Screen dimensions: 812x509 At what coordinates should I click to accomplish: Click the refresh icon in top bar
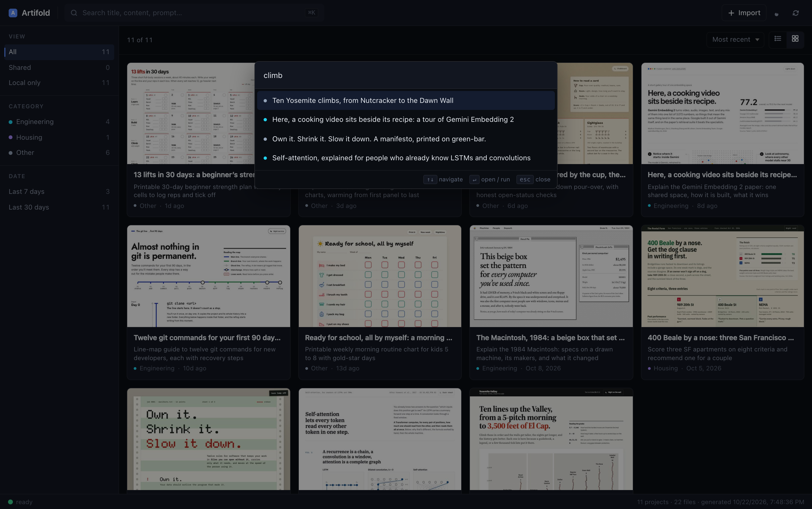(x=795, y=13)
